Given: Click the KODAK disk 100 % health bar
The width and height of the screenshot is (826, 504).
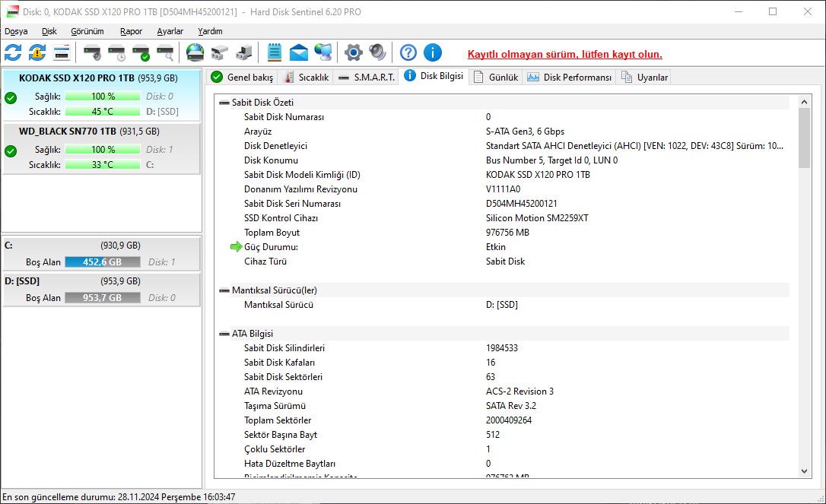Looking at the screenshot, I should pos(103,97).
